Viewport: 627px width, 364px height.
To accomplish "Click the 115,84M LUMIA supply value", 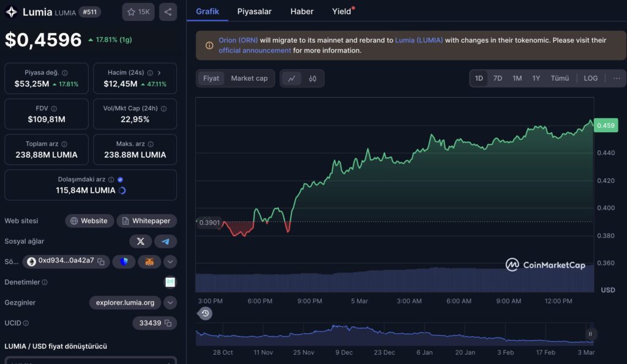I will pyautogui.click(x=86, y=191).
